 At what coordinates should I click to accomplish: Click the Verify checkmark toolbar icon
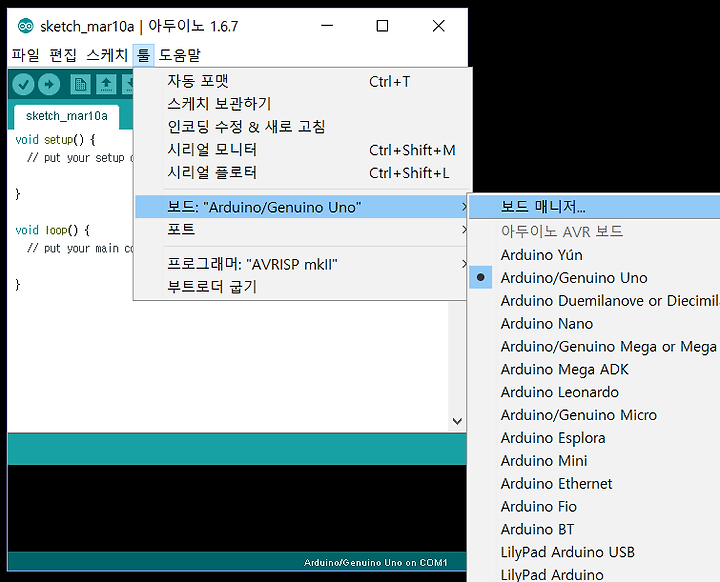(x=23, y=85)
